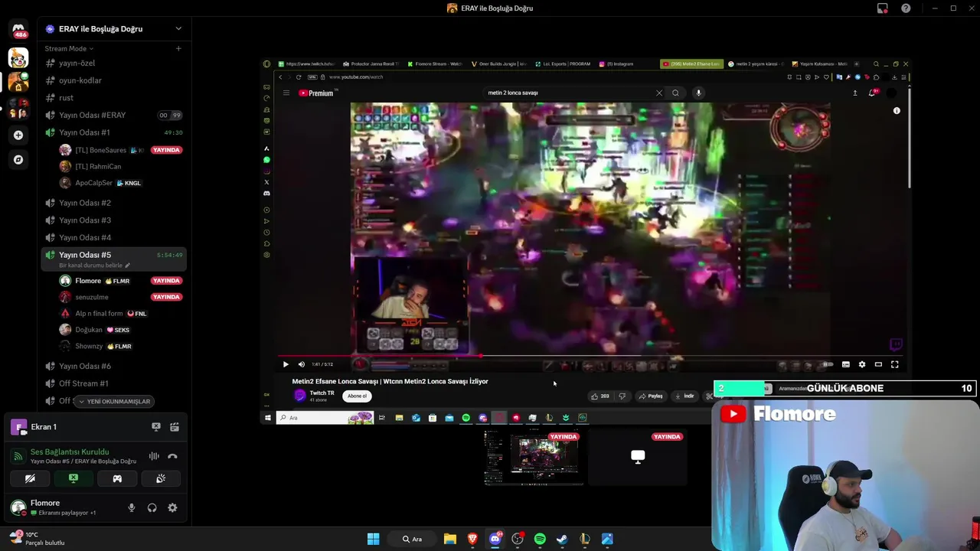Create channel plus next to Stream Mode
This screenshot has width=980, height=551.
(178, 48)
